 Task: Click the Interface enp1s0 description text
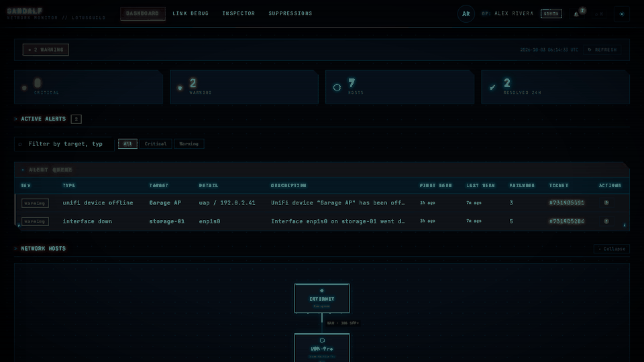coord(337,221)
